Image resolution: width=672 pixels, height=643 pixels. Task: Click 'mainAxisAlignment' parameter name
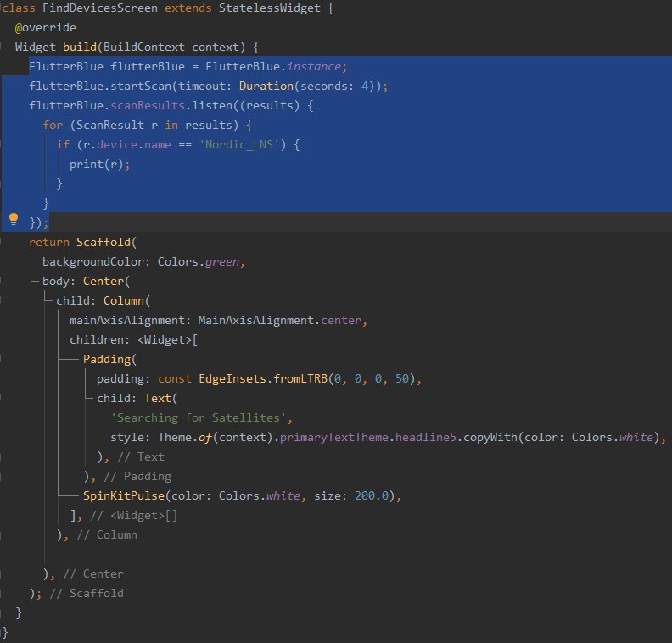click(x=127, y=321)
